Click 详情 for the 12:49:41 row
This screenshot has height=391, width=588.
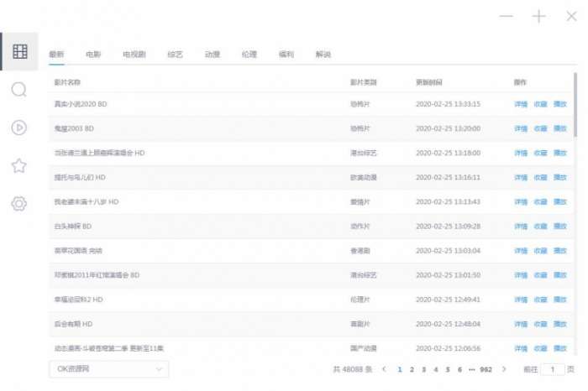[x=521, y=300]
